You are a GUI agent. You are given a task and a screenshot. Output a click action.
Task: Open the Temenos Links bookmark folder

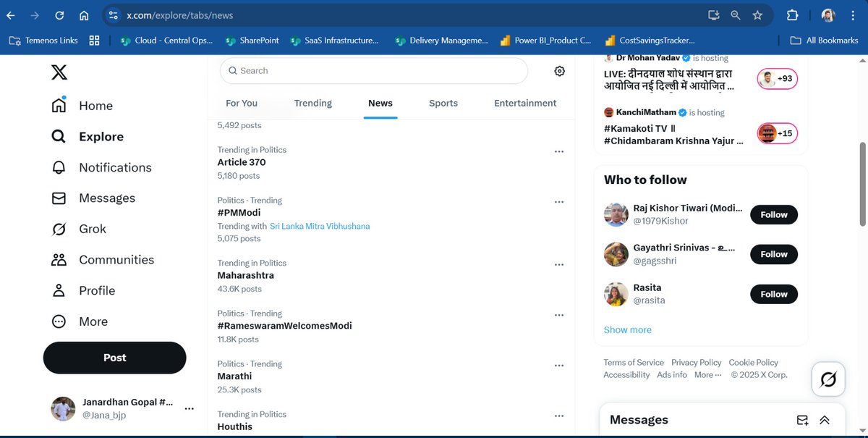[43, 41]
